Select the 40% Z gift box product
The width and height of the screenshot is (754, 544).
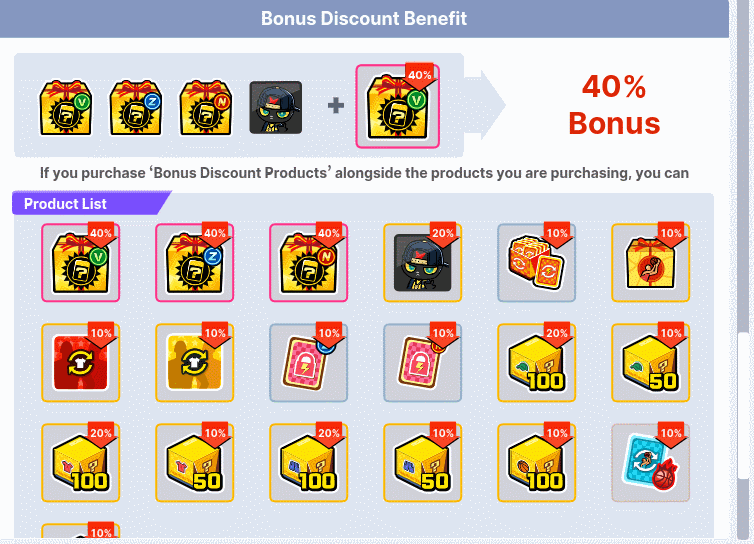pos(194,263)
